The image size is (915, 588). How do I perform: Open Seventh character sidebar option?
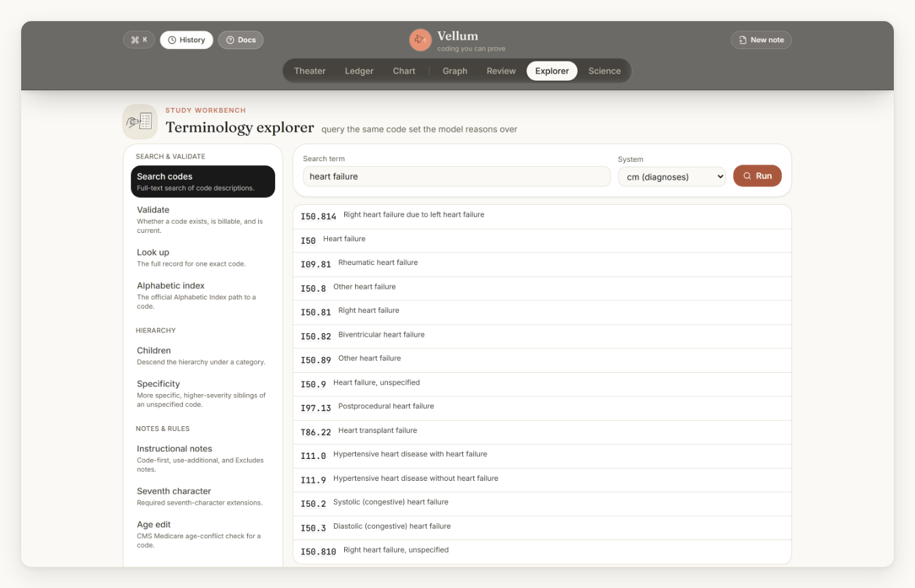(x=203, y=496)
